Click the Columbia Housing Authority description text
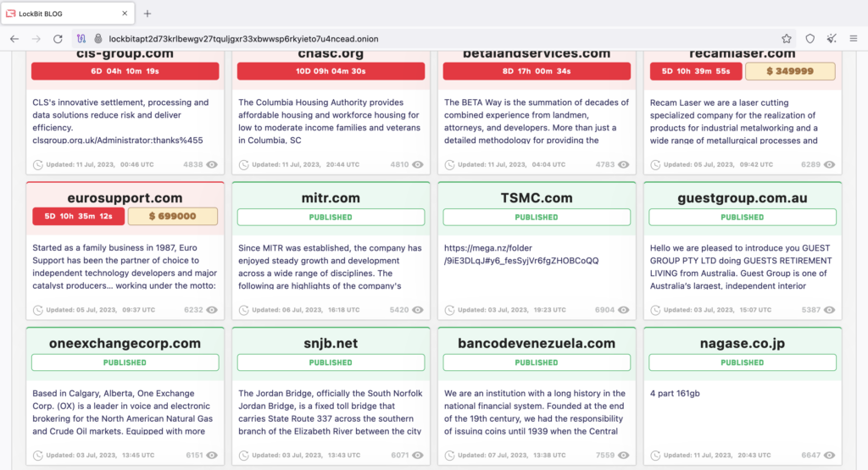The height and width of the screenshot is (470, 868). [x=330, y=121]
